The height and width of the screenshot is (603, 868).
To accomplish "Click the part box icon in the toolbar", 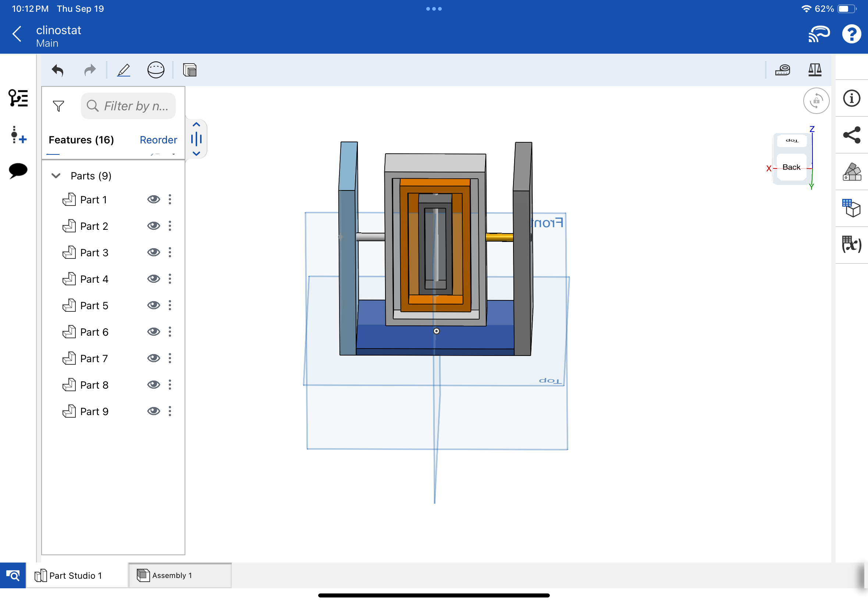I will point(190,70).
